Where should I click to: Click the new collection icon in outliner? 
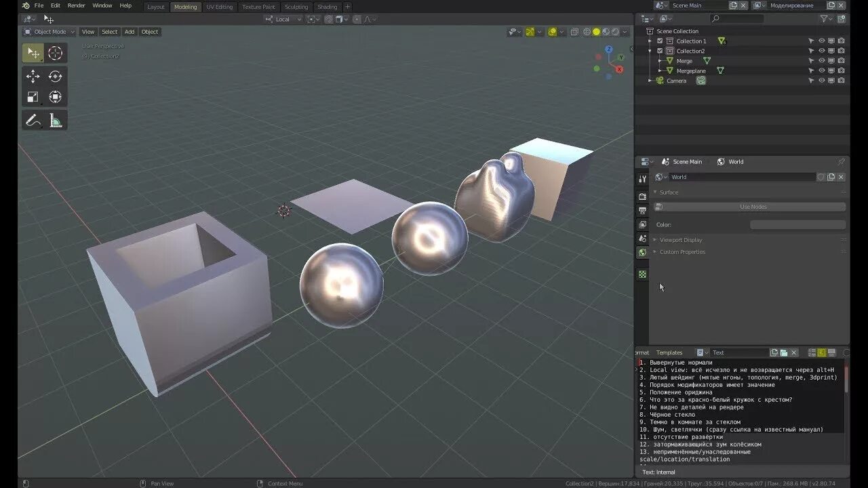click(x=842, y=19)
